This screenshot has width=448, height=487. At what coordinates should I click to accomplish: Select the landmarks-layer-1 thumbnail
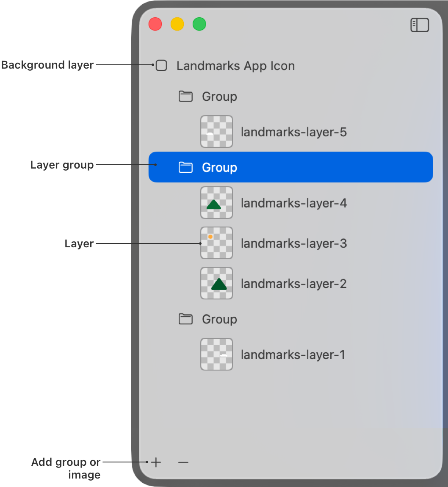pyautogui.click(x=216, y=354)
